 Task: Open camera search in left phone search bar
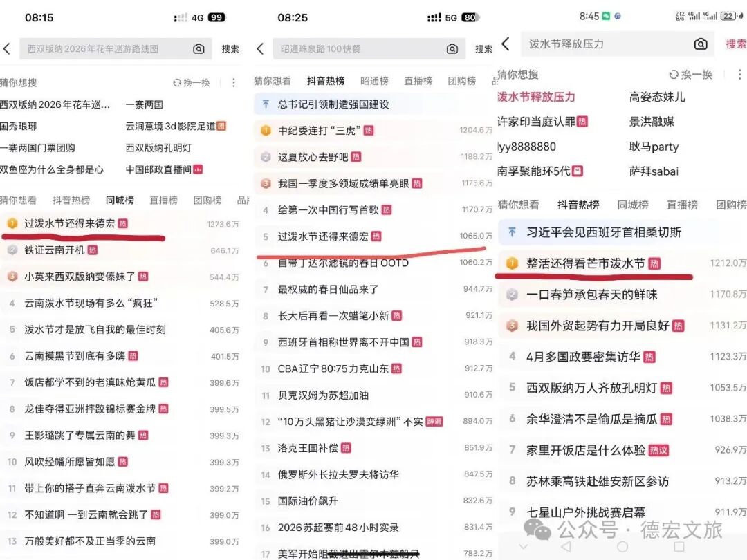(x=199, y=48)
